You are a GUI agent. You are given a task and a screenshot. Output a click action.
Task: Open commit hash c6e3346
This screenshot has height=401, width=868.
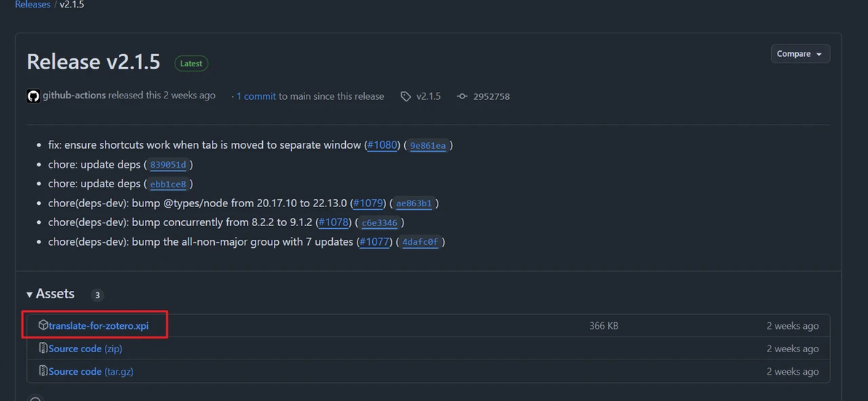click(379, 222)
